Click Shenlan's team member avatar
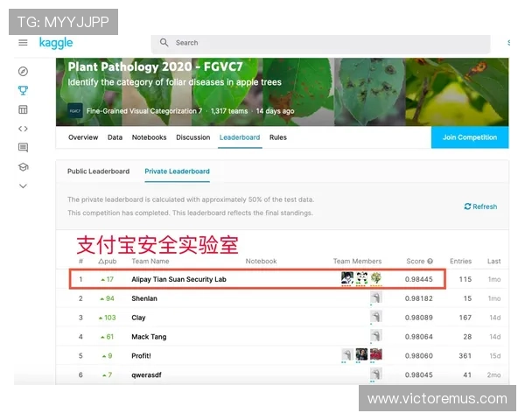 point(376,297)
